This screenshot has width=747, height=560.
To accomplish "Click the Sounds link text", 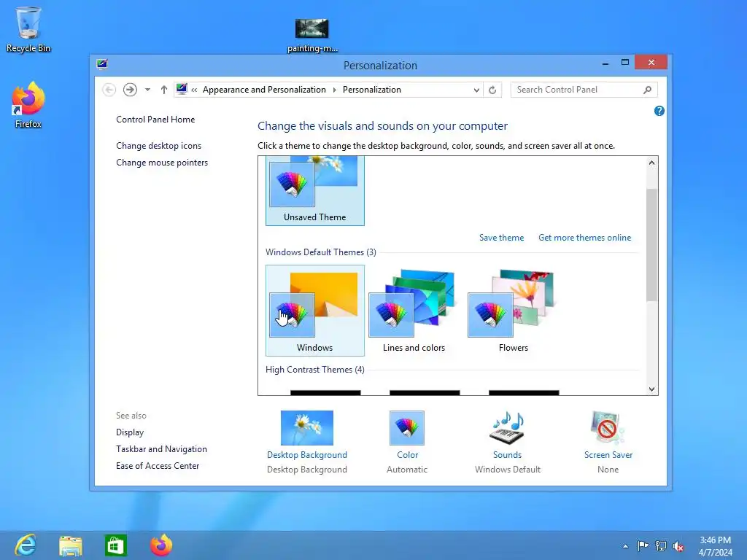I will [508, 455].
